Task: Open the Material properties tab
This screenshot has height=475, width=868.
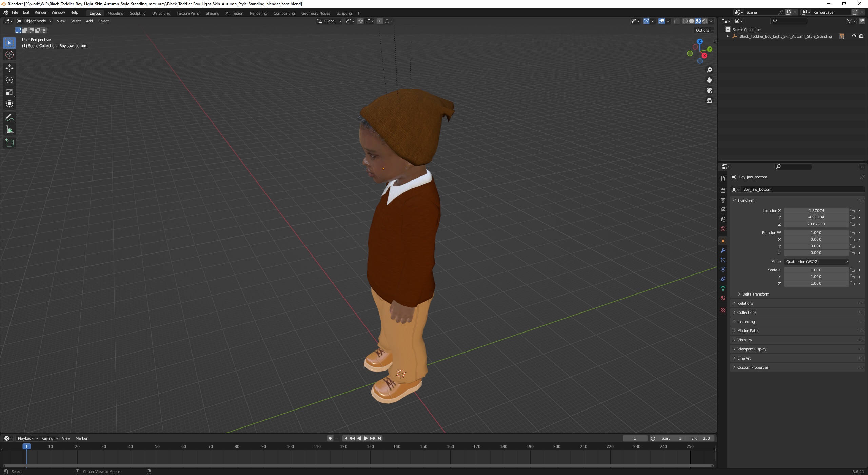Action: pos(723,298)
